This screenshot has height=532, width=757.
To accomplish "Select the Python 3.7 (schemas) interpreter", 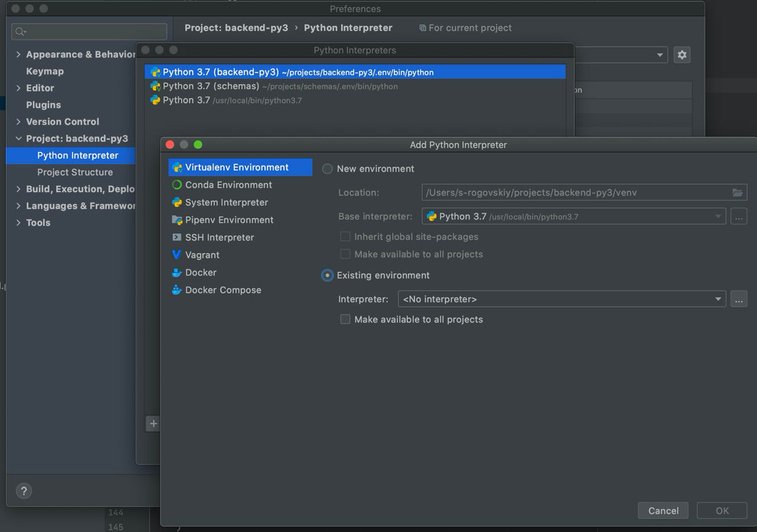I will point(211,86).
